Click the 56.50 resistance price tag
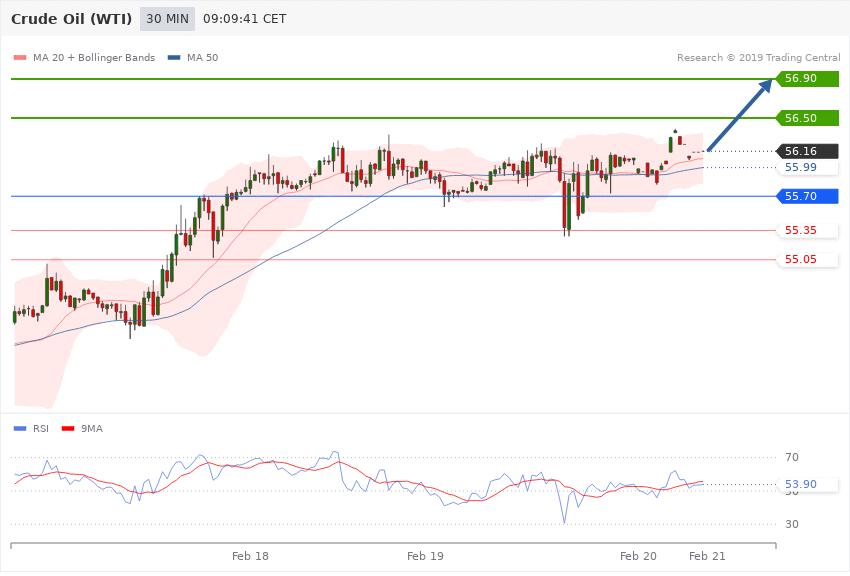The image size is (850, 576). click(807, 118)
